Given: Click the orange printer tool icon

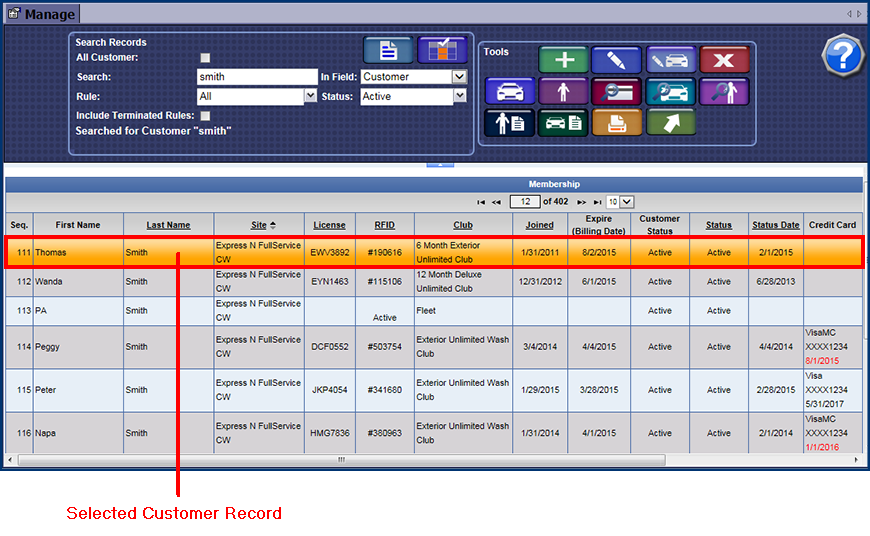Looking at the screenshot, I should click(617, 122).
